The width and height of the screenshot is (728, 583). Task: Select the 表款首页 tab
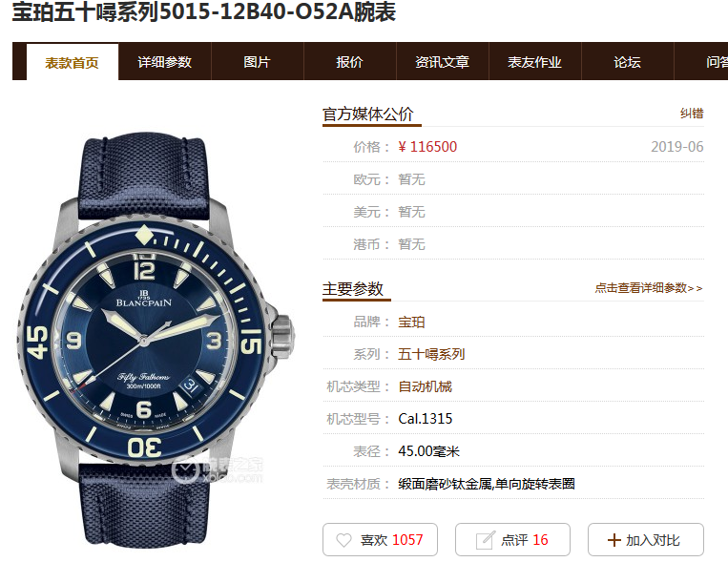[72, 62]
